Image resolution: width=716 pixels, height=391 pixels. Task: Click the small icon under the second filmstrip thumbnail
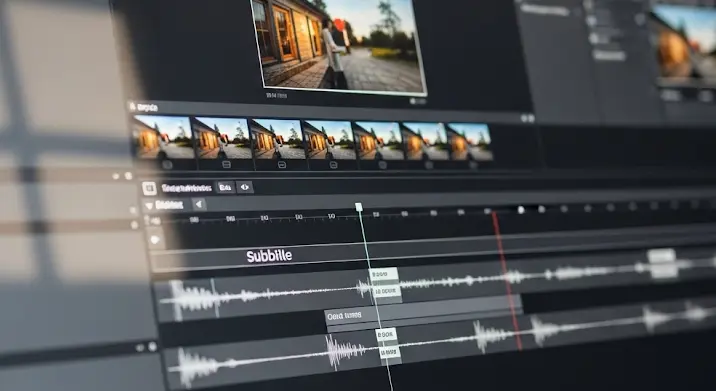point(226,164)
